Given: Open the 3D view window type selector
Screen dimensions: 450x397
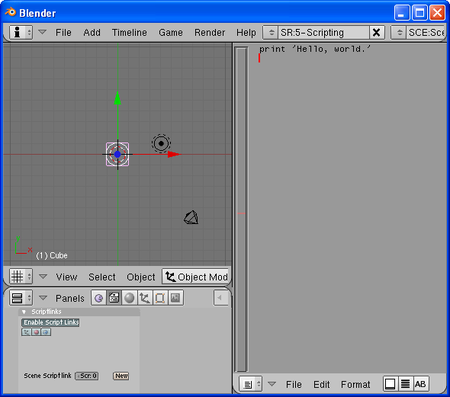Looking at the screenshot, I should point(21,276).
